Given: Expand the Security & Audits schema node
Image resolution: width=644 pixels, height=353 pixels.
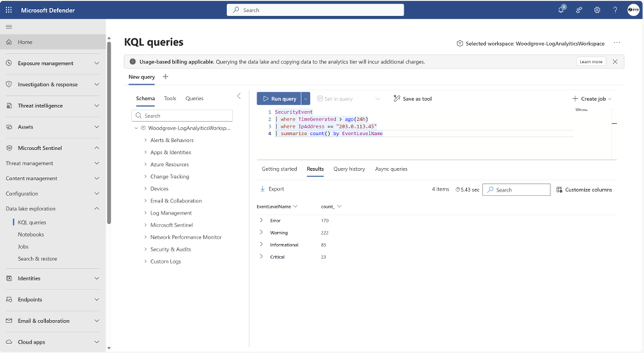Looking at the screenshot, I should (x=145, y=249).
